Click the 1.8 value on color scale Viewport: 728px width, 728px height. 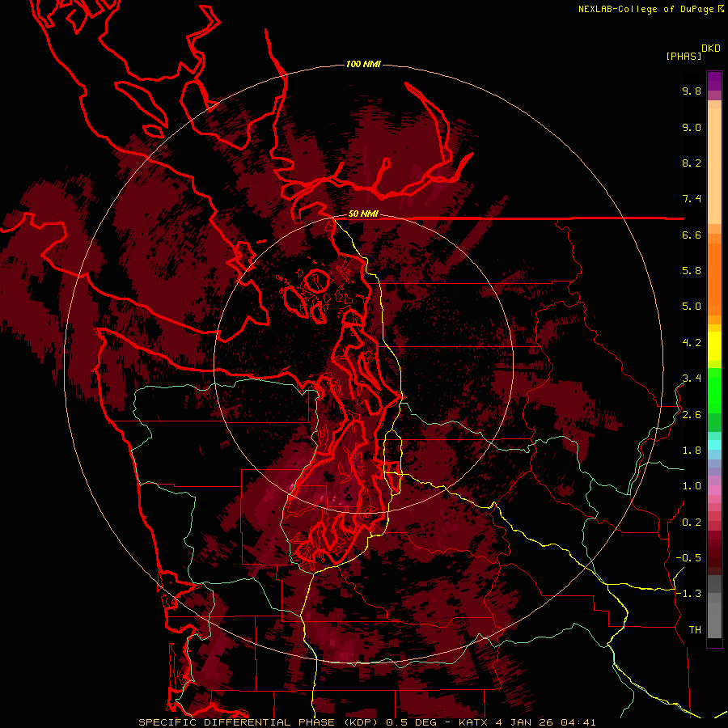[692, 451]
